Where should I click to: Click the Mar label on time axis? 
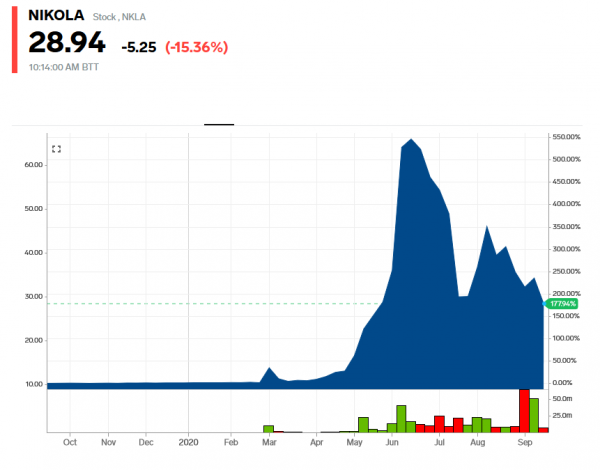coord(269,442)
